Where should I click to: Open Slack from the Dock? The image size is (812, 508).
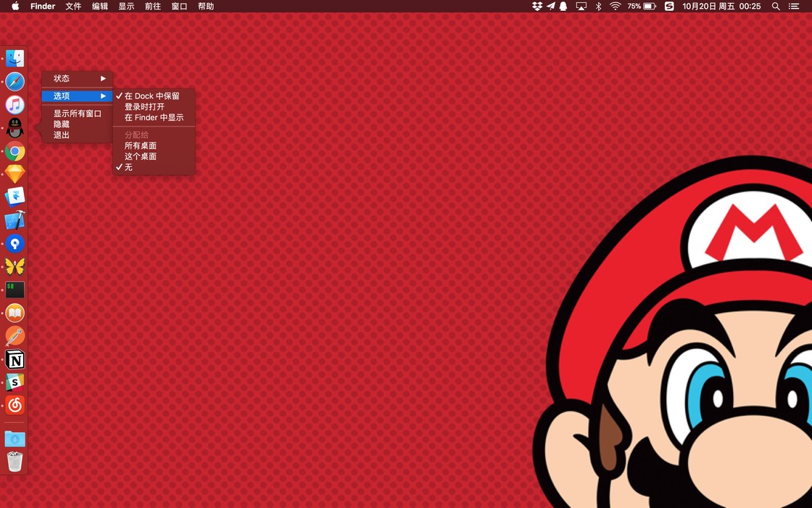click(x=14, y=382)
